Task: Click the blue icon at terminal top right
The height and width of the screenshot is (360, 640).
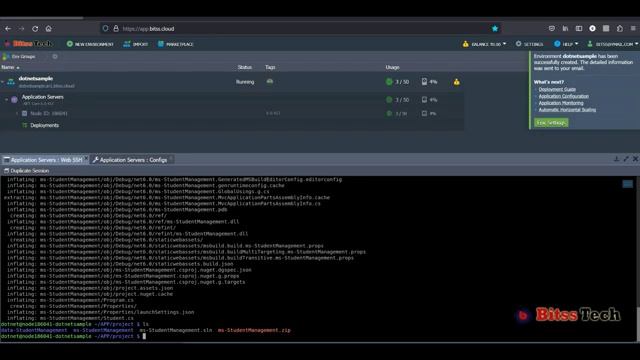Action: (x=627, y=184)
